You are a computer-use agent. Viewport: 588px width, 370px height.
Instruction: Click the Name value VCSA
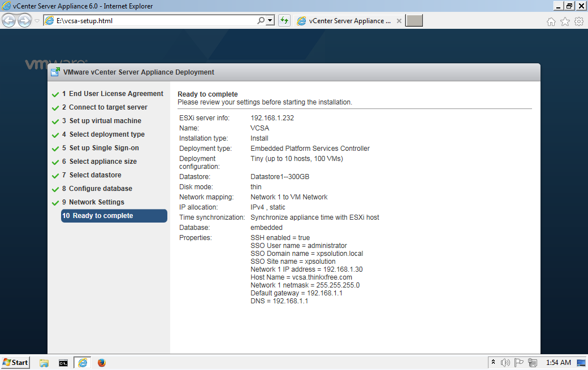[x=260, y=128]
